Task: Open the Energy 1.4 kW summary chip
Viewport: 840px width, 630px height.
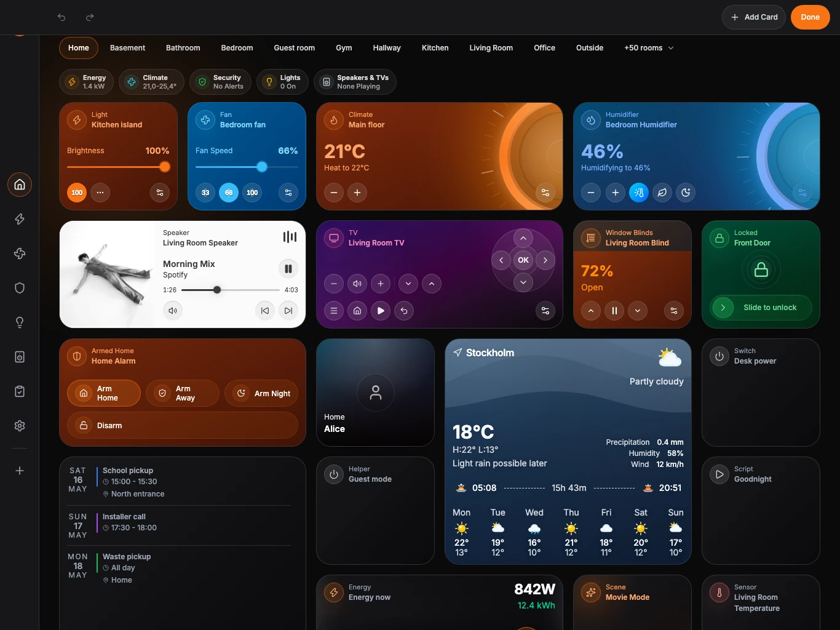Action: 87,82
